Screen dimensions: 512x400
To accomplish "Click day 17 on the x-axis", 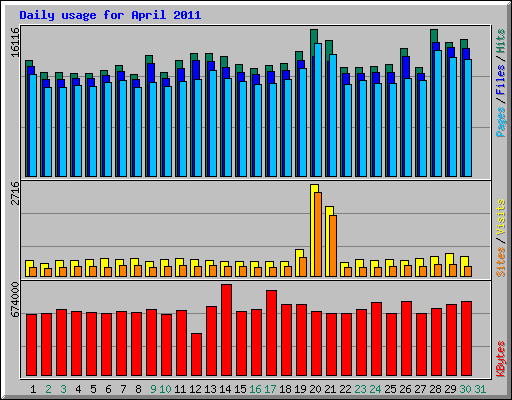I will [x=270, y=389].
